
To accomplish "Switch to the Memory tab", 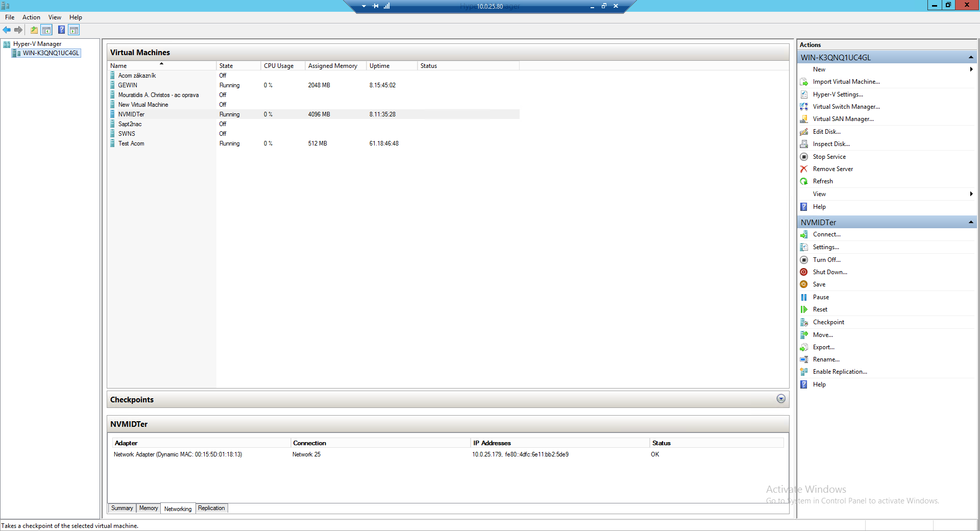I will tap(149, 508).
